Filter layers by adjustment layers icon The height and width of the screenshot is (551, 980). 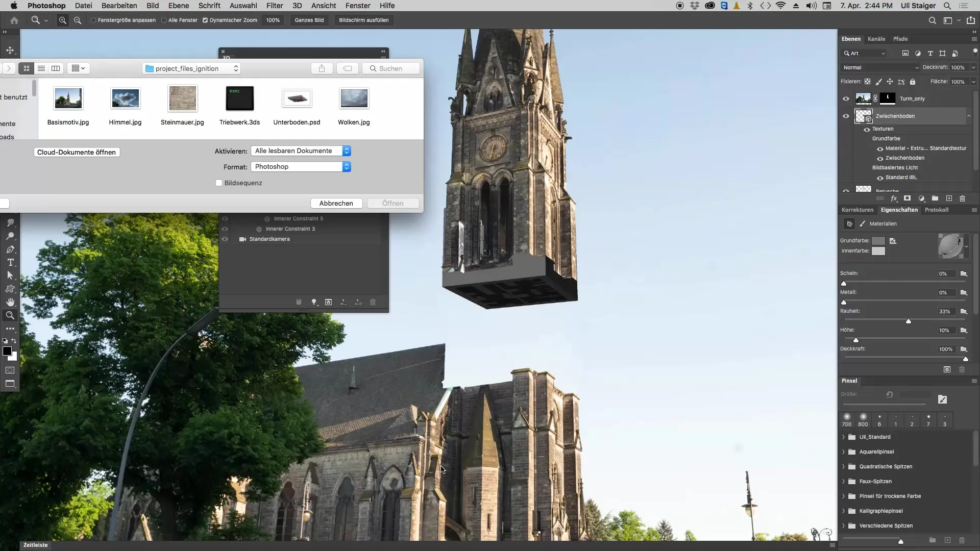tap(918, 53)
